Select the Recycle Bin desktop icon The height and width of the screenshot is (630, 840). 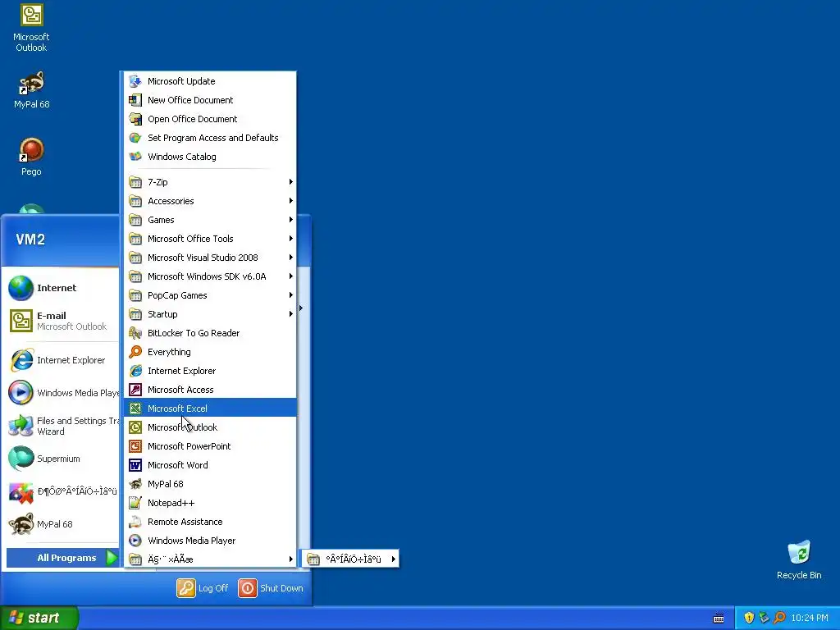[x=799, y=559]
